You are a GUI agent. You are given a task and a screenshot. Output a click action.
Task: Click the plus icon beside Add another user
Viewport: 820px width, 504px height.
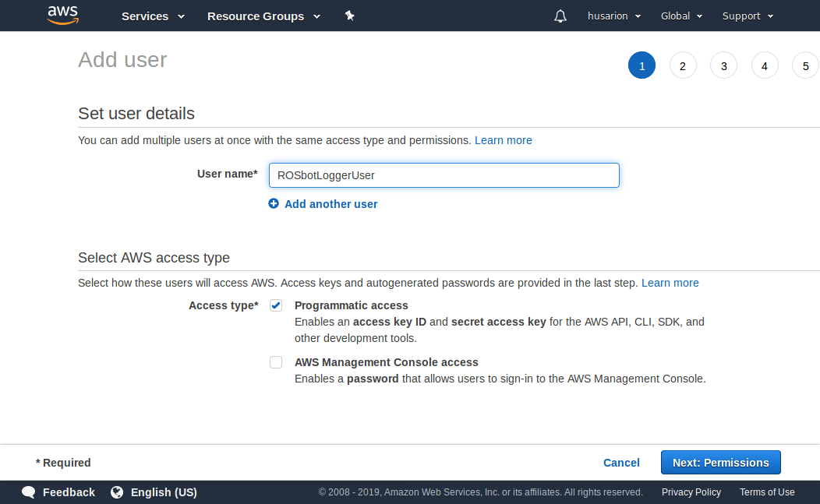[x=274, y=203]
